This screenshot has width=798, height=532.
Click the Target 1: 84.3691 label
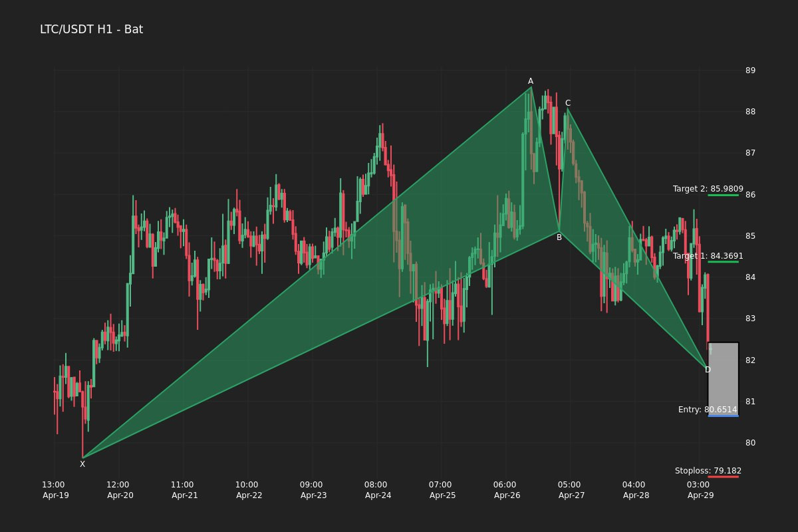708,256
